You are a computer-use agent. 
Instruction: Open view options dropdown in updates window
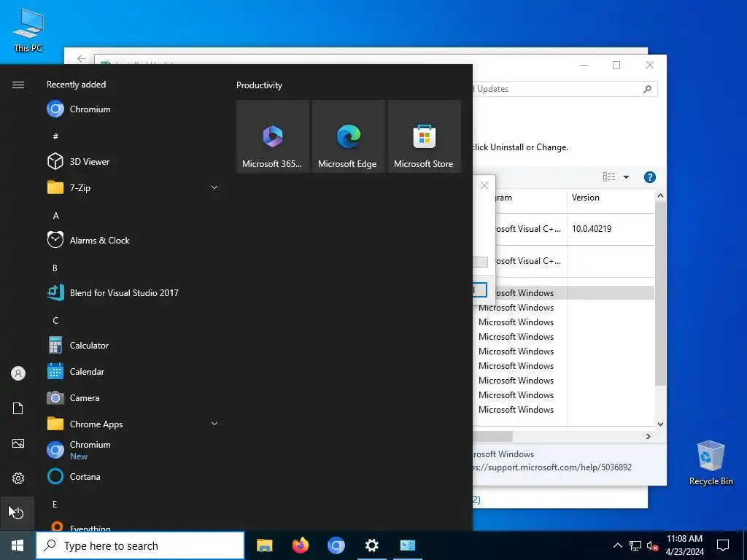(x=626, y=177)
